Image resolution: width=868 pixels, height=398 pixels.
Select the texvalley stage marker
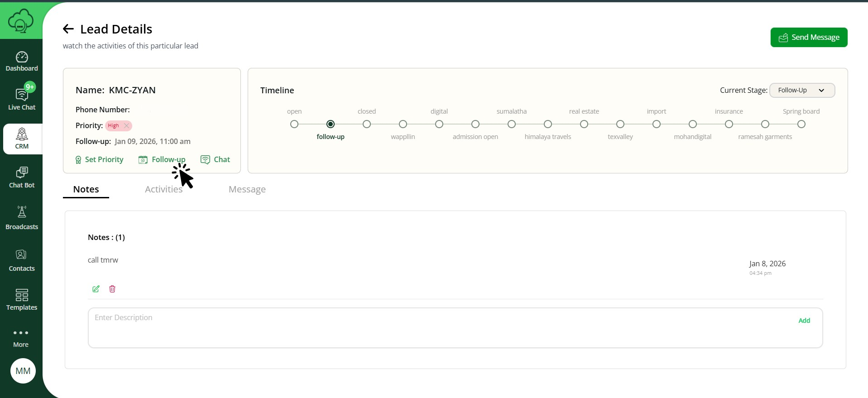620,124
